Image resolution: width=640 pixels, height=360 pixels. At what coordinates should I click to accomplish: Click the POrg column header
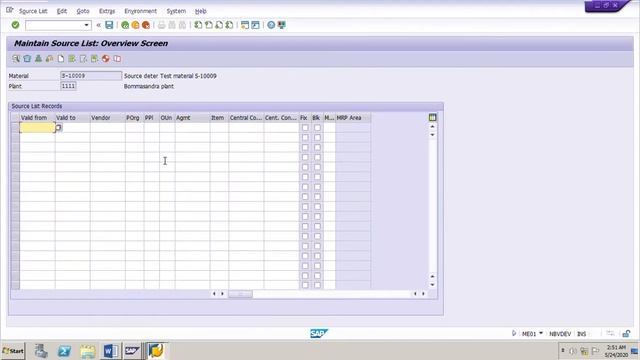pos(134,118)
